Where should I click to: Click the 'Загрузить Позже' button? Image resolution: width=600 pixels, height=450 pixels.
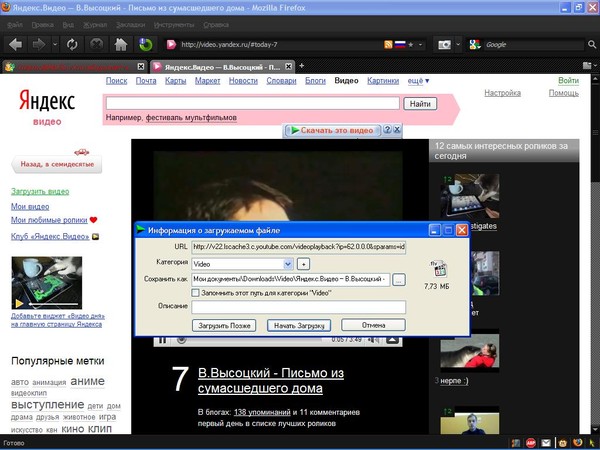[x=223, y=325]
